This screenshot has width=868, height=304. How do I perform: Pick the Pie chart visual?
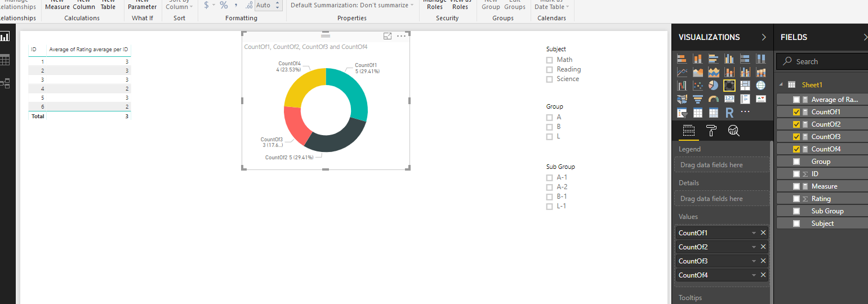[714, 86]
